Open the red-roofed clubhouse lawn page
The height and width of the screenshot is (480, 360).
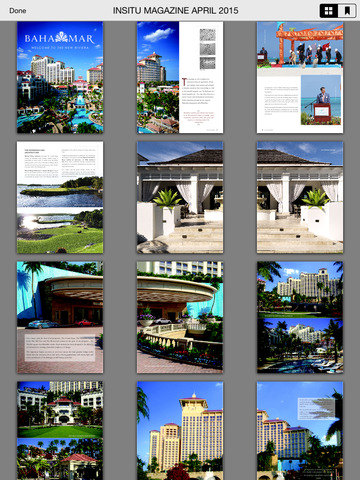pyautogui.click(x=60, y=431)
